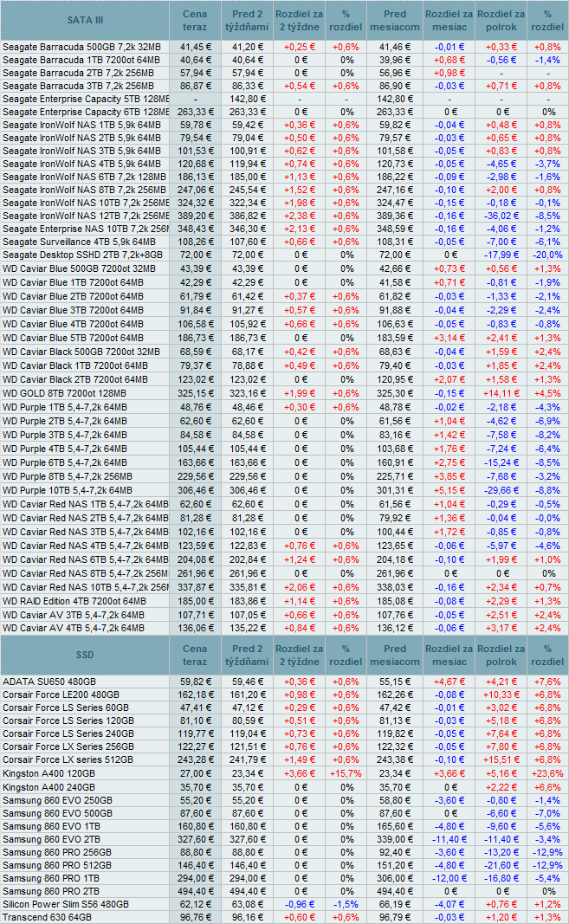
Task: Select 'Kingston A400 120GB' row name
Action: (x=49, y=773)
